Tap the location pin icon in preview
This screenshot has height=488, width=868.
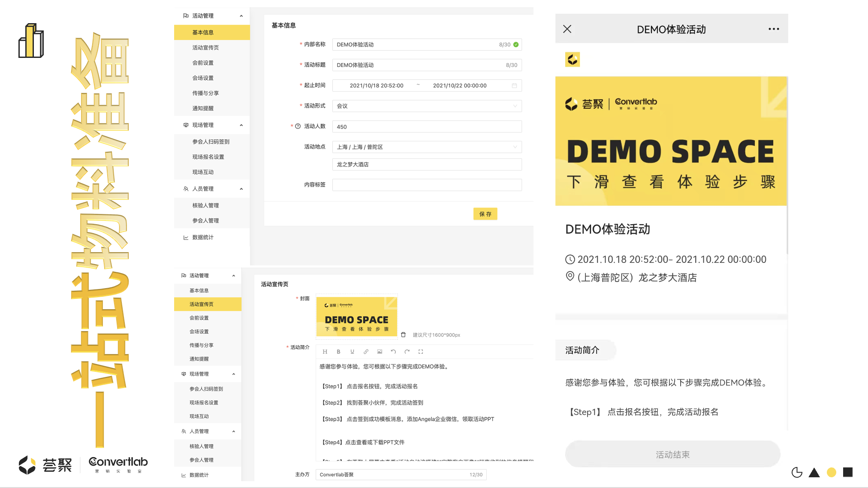(570, 277)
